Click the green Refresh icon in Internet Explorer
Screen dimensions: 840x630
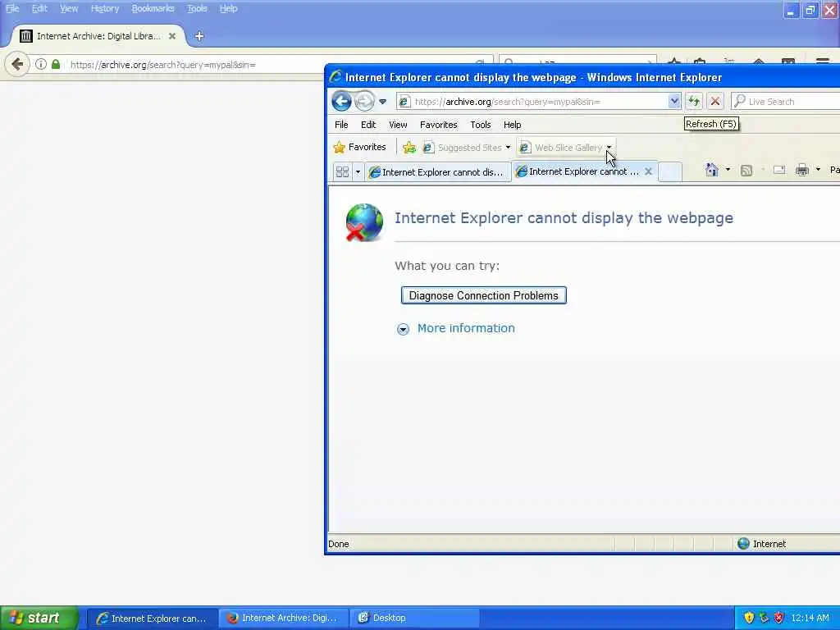pyautogui.click(x=694, y=101)
